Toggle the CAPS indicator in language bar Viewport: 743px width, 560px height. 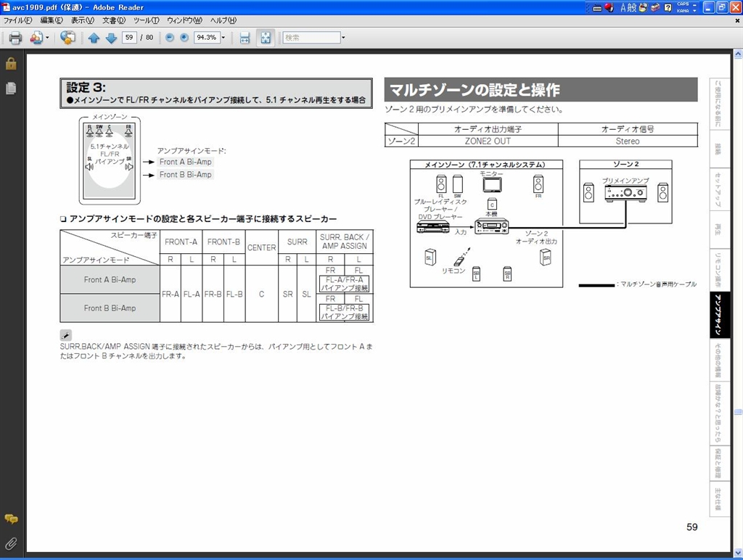pyautogui.click(x=683, y=4)
